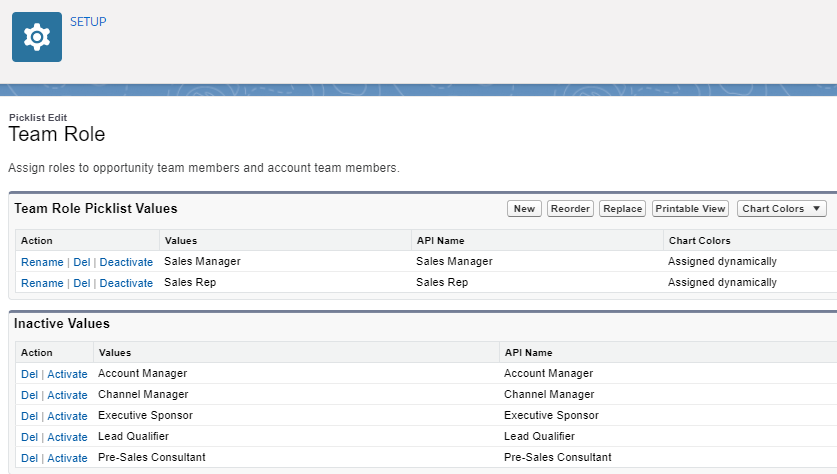The width and height of the screenshot is (837, 474).
Task: Click the Replace button
Action: 622,209
